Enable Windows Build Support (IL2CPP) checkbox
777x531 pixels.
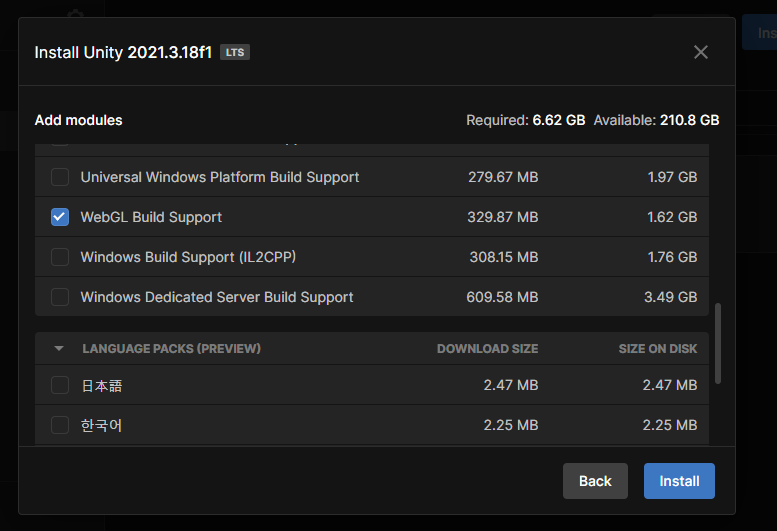[x=60, y=257]
